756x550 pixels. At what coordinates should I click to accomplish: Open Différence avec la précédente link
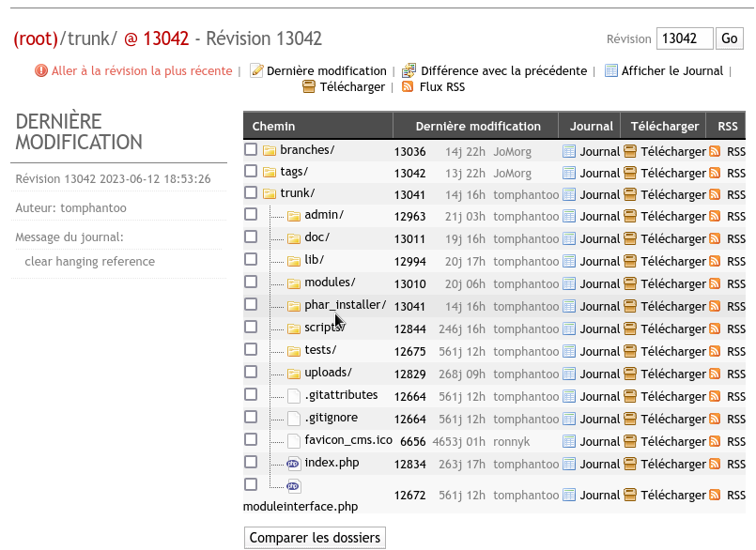click(503, 70)
